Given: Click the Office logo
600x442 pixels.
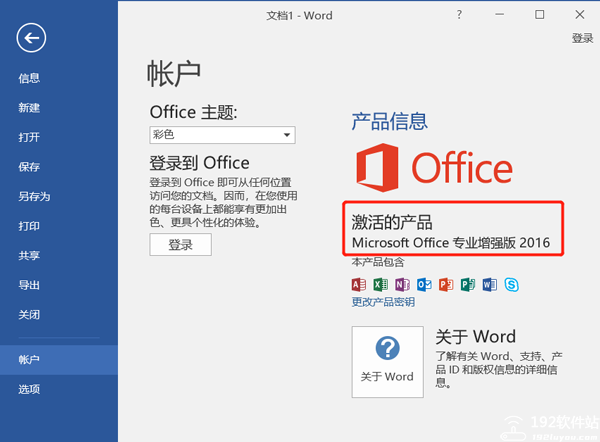Looking at the screenshot, I should (434, 168).
